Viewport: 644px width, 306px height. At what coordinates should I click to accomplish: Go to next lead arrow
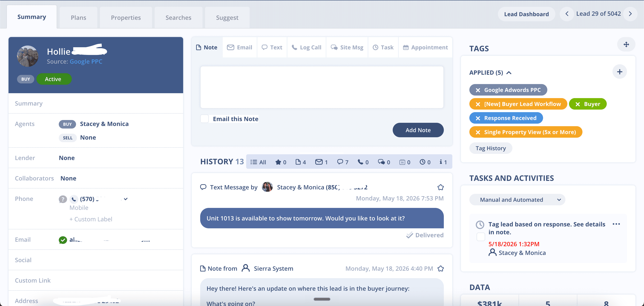coord(630,14)
